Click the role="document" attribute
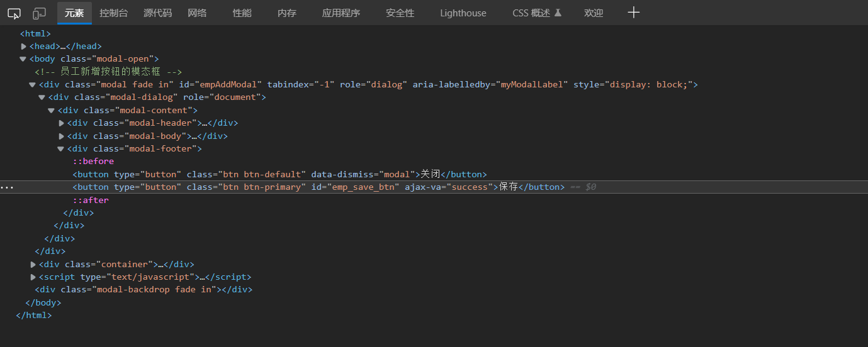Viewport: 868px width, 347px height. [222, 97]
